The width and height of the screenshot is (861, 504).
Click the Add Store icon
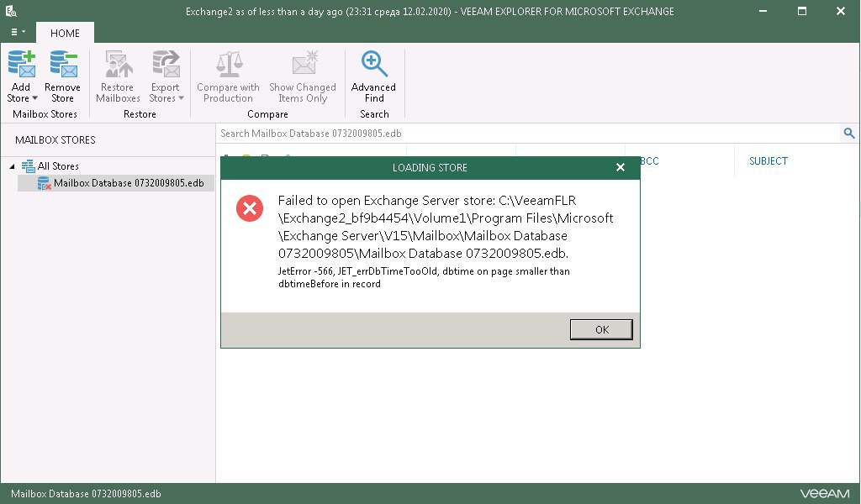click(21, 64)
